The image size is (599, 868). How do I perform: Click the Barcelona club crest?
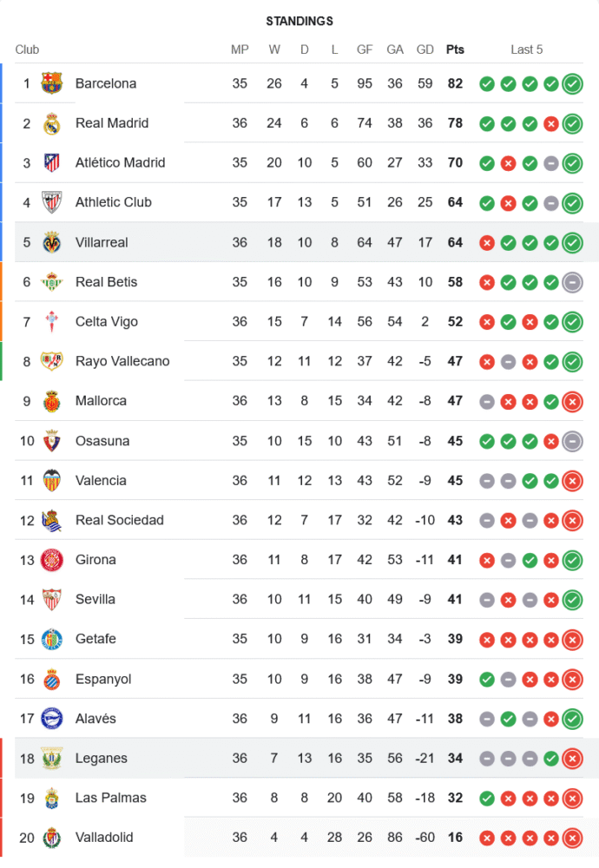click(52, 83)
